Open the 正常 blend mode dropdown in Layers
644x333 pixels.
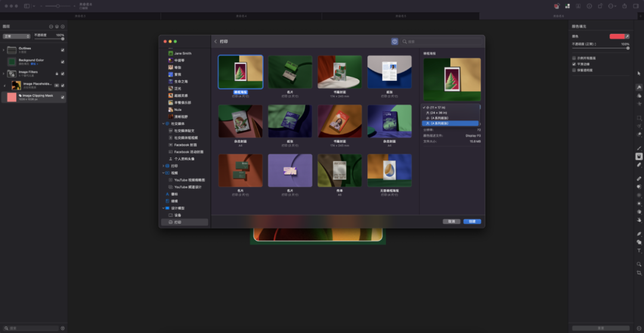tap(17, 36)
